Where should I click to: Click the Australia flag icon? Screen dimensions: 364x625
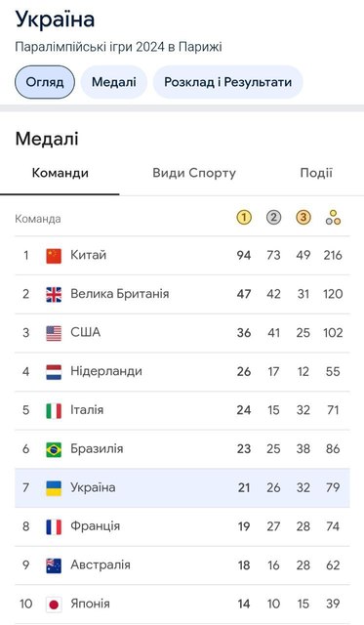tap(54, 565)
